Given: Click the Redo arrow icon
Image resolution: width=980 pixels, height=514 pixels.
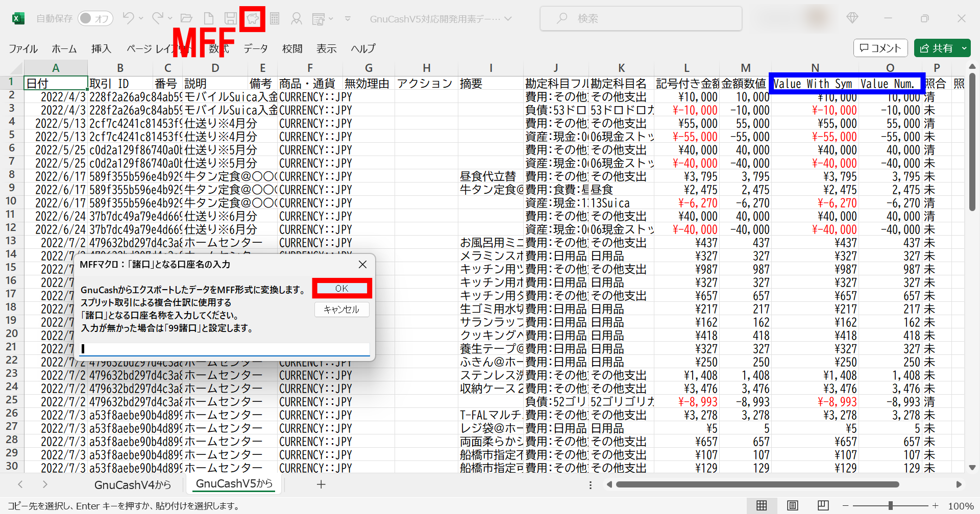Looking at the screenshot, I should (158, 18).
